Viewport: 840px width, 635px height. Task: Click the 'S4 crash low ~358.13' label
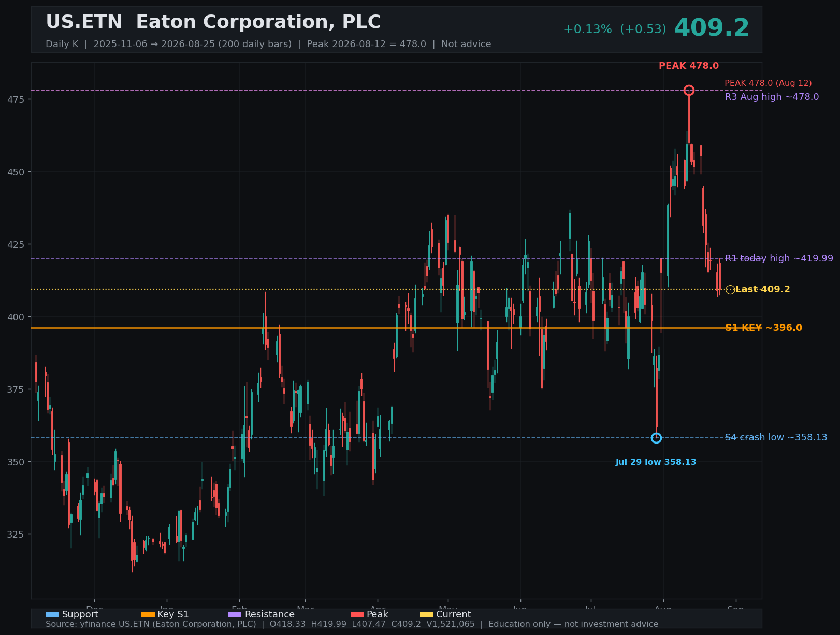pos(776,438)
